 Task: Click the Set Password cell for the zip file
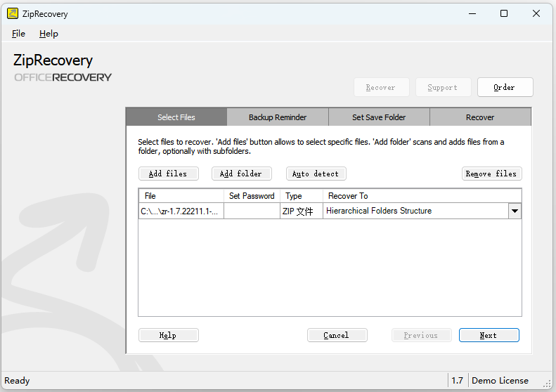pyautogui.click(x=252, y=211)
